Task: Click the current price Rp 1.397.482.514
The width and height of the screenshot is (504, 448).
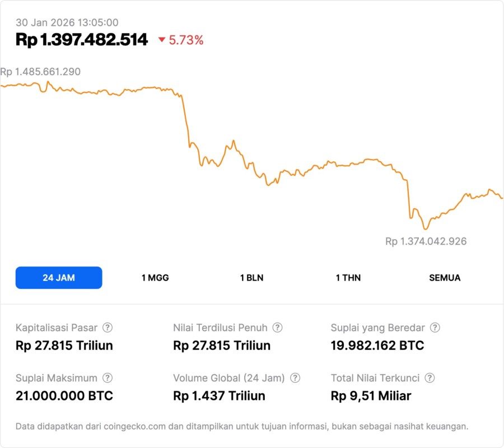Action: point(82,39)
